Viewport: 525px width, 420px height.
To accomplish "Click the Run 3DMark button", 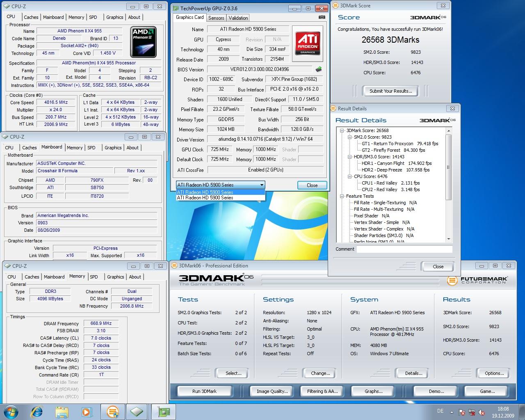I will tap(204, 391).
